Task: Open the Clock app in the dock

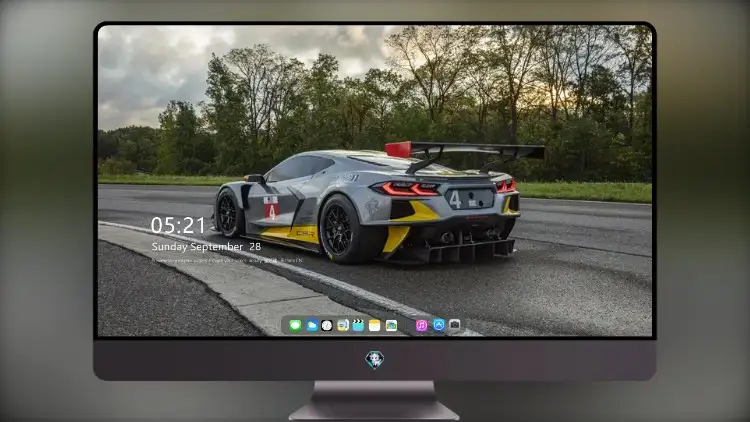Action: coord(327,325)
